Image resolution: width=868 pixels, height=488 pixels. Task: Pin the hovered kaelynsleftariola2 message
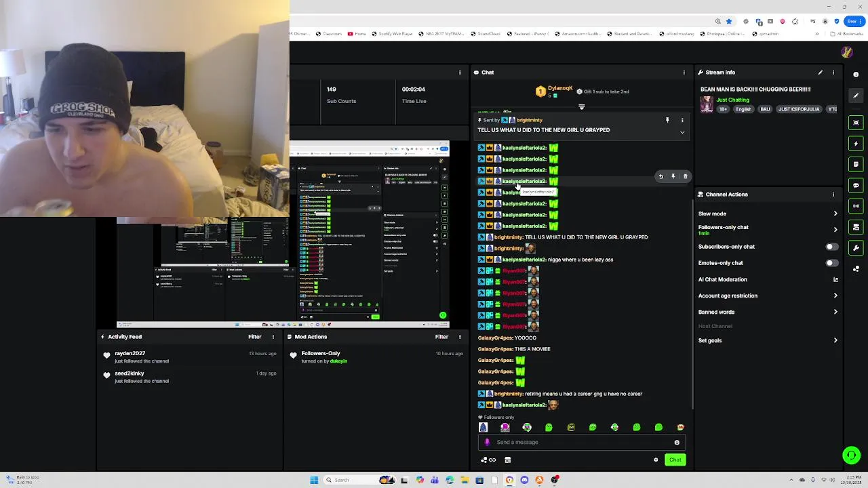673,176
